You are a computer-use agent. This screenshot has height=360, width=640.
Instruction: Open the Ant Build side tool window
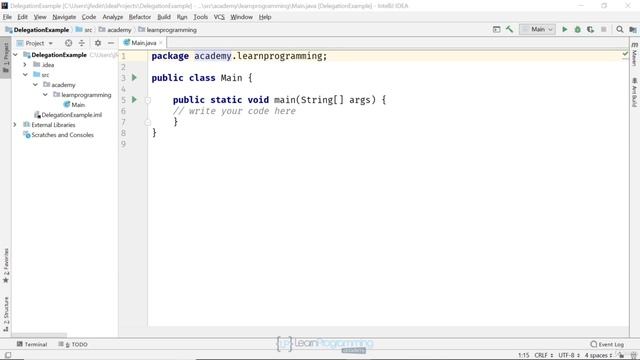634,92
